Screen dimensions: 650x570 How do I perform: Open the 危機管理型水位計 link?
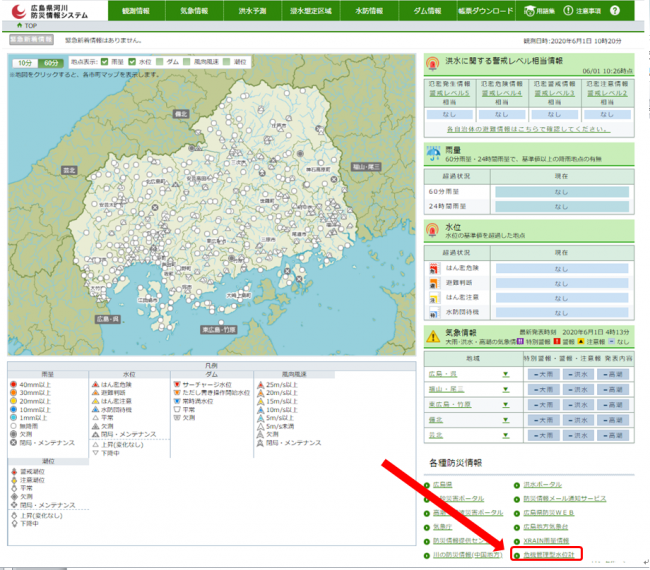549,555
